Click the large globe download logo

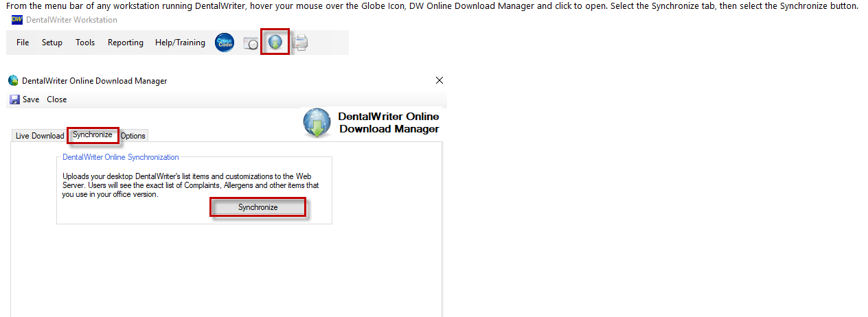pyautogui.click(x=317, y=123)
